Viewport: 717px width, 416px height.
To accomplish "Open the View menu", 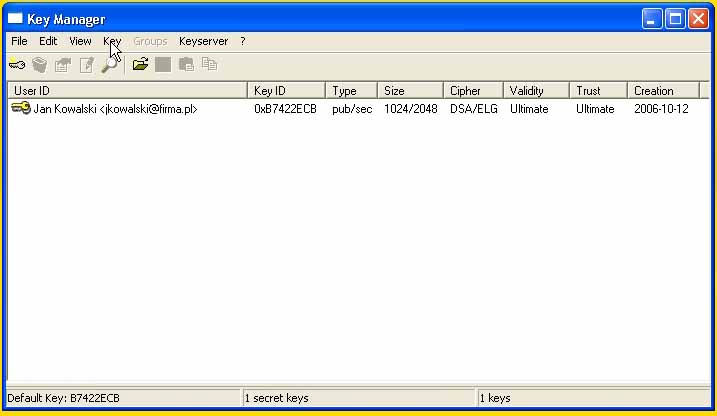I will 80,41.
